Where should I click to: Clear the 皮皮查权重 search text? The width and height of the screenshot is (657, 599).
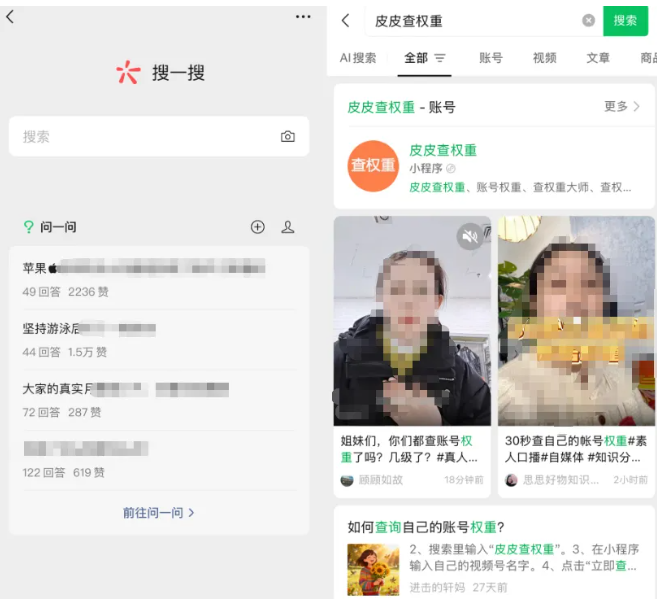click(588, 21)
